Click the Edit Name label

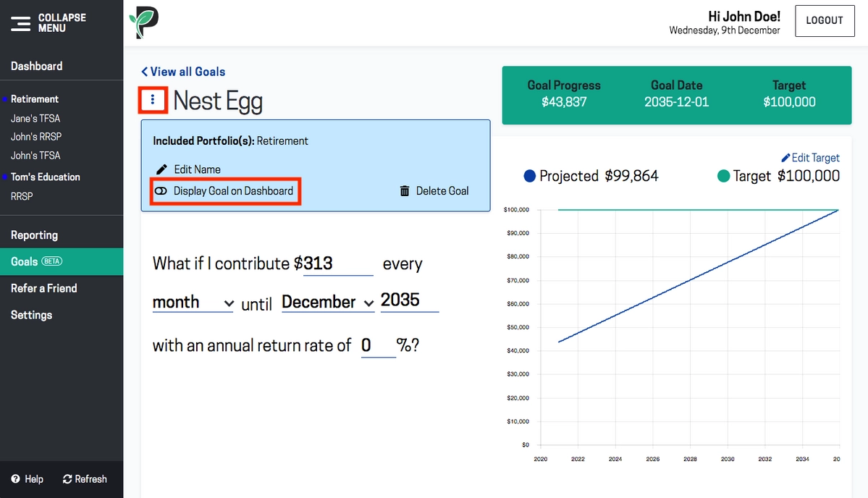(197, 169)
